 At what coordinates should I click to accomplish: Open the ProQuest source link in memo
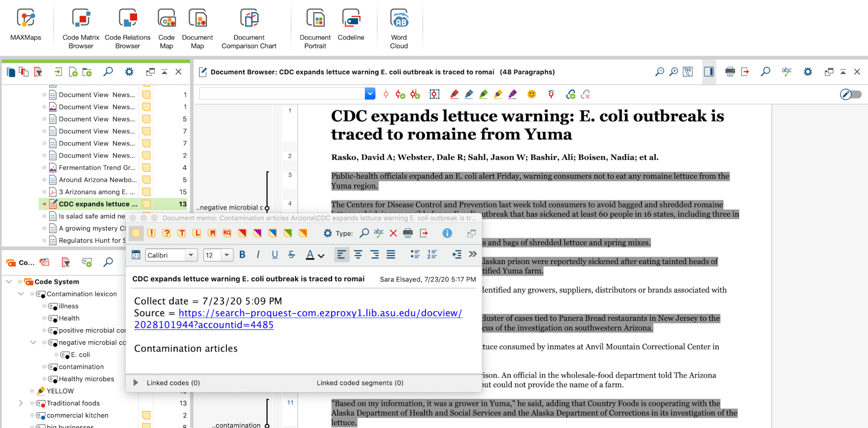pyautogui.click(x=298, y=319)
